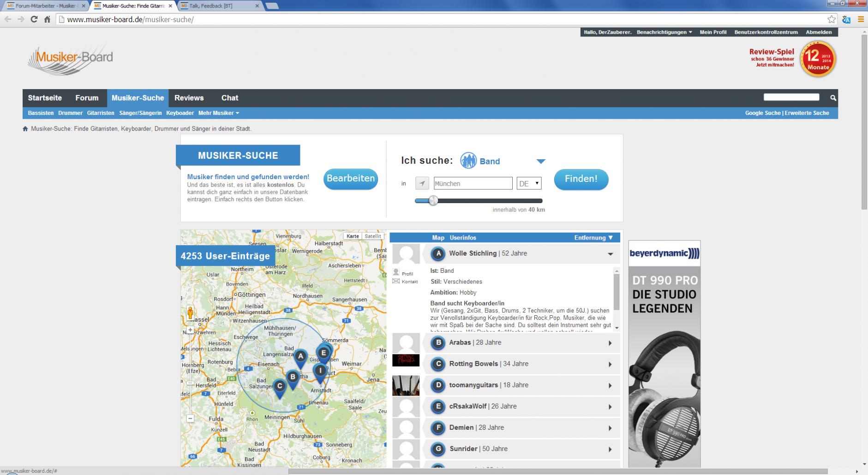Open the Chrome menu icon
Screen dimensions: 868x475
(861, 19)
